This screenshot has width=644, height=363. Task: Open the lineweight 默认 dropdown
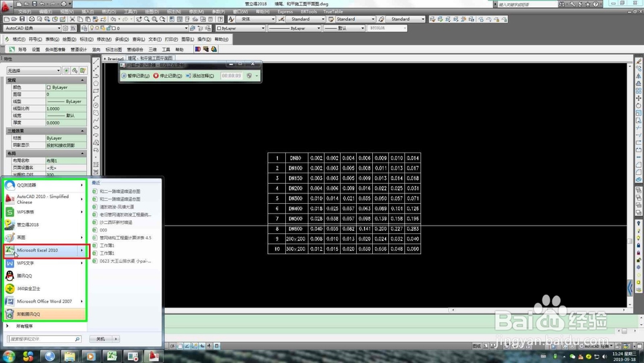344,28
